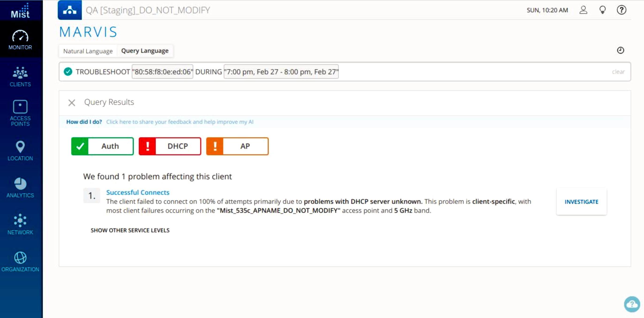Open the Analytics section
This screenshot has height=318, width=644.
click(x=20, y=188)
